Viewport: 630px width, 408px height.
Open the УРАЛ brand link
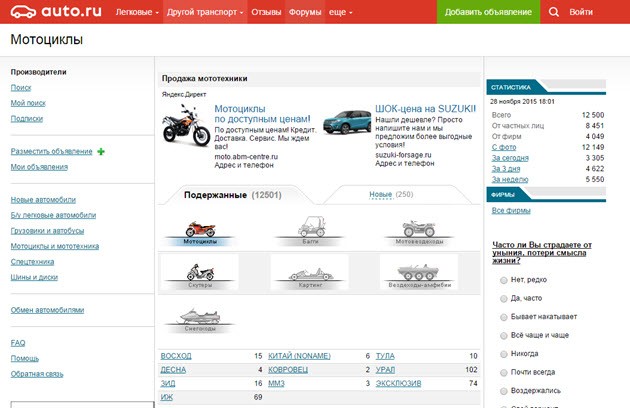(385, 369)
